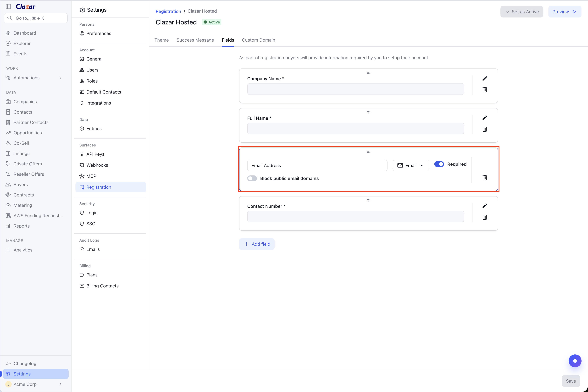The width and height of the screenshot is (588, 392).
Task: Click the Preview button
Action: click(x=565, y=12)
